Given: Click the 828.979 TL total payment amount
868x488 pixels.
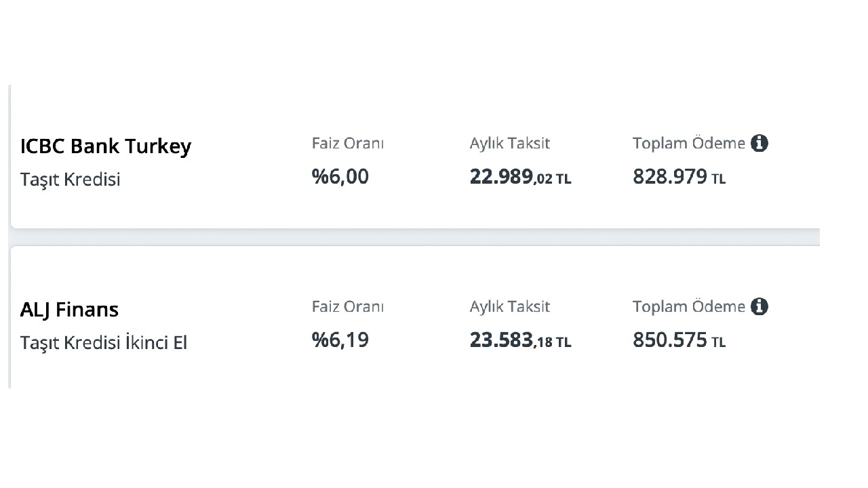Looking at the screenshot, I should pos(679,177).
